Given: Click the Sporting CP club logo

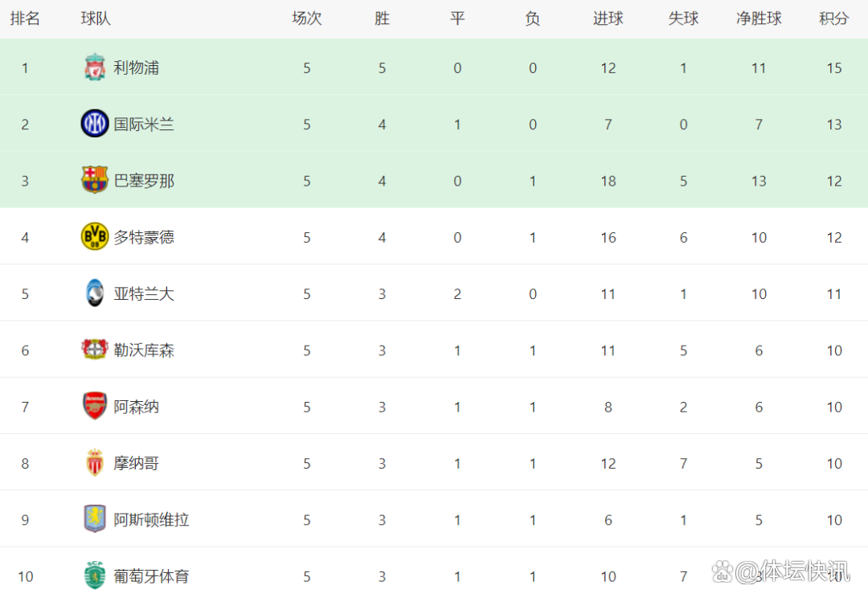Looking at the screenshot, I should click(95, 575).
